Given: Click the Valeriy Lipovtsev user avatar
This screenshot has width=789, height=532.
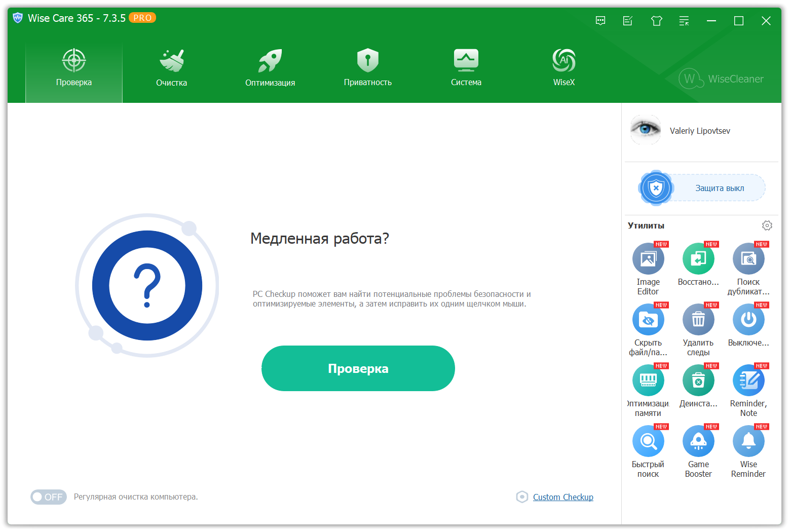Looking at the screenshot, I should click(x=645, y=130).
